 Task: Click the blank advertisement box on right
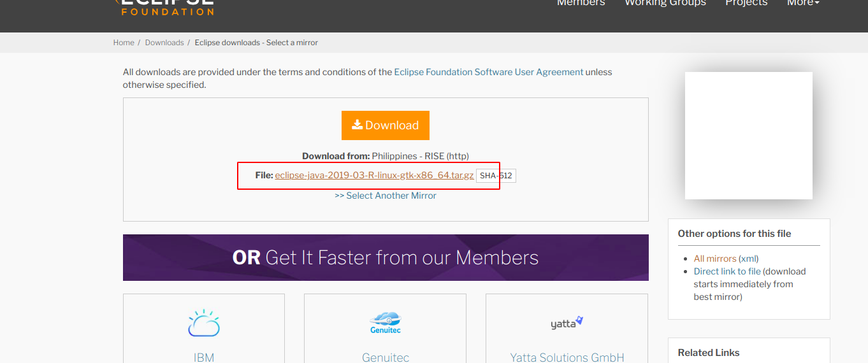749,136
